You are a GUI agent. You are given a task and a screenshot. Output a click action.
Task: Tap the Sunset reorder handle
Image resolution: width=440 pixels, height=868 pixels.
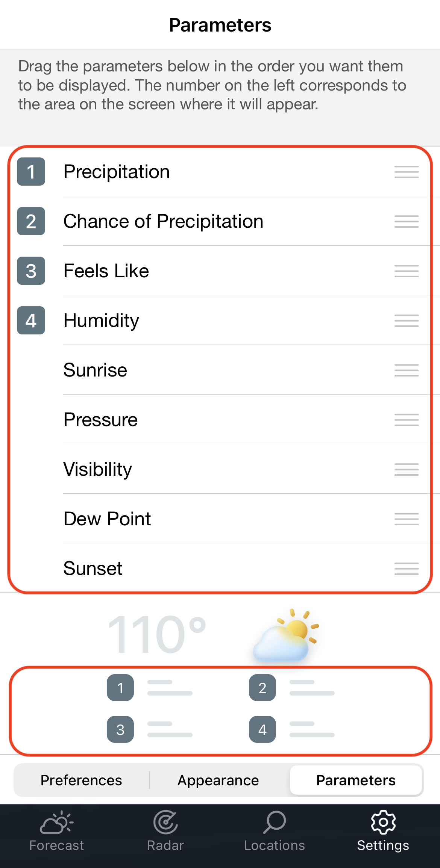[407, 569]
